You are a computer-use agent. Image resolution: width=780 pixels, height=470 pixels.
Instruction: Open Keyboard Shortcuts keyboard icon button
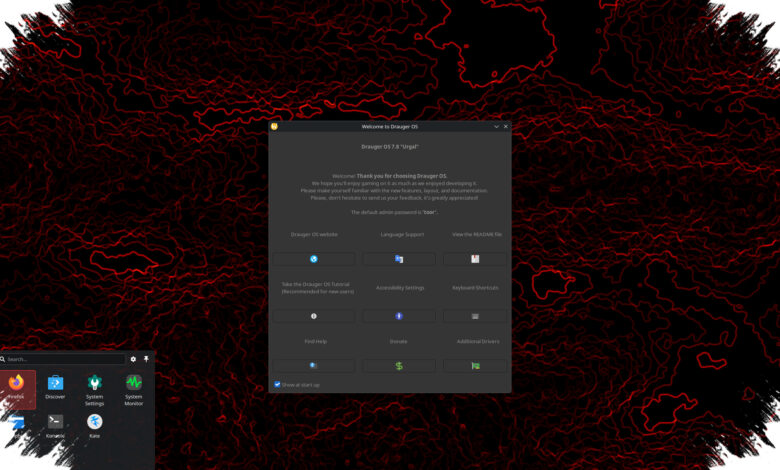pos(475,316)
